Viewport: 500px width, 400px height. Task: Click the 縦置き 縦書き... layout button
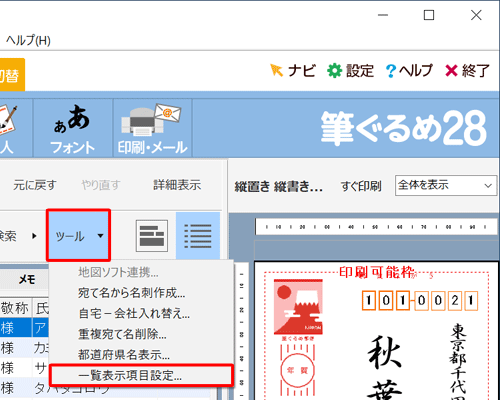279,186
